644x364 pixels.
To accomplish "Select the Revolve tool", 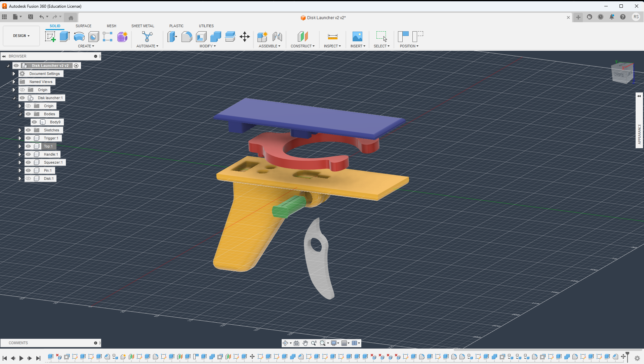I will 79,37.
